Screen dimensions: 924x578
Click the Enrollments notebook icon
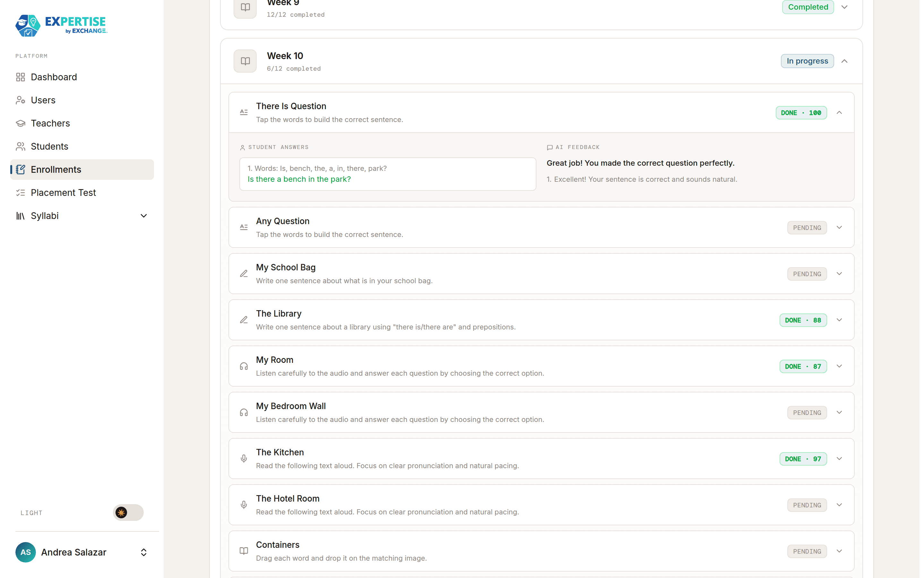(21, 170)
